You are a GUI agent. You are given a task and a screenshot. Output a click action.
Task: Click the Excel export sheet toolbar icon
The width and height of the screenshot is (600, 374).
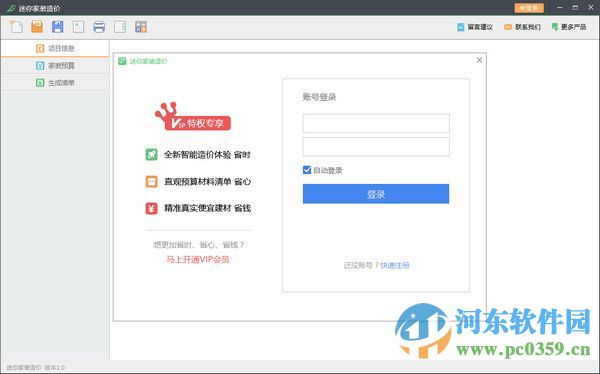click(x=78, y=26)
